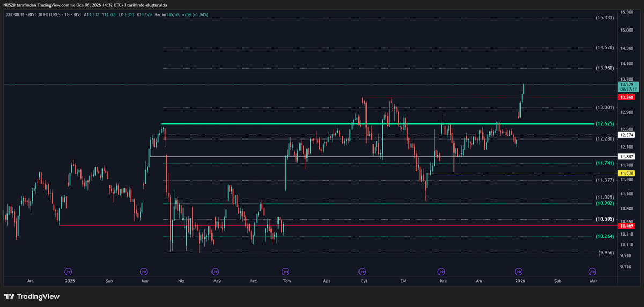Select the current price label 13.579

[x=628, y=86]
